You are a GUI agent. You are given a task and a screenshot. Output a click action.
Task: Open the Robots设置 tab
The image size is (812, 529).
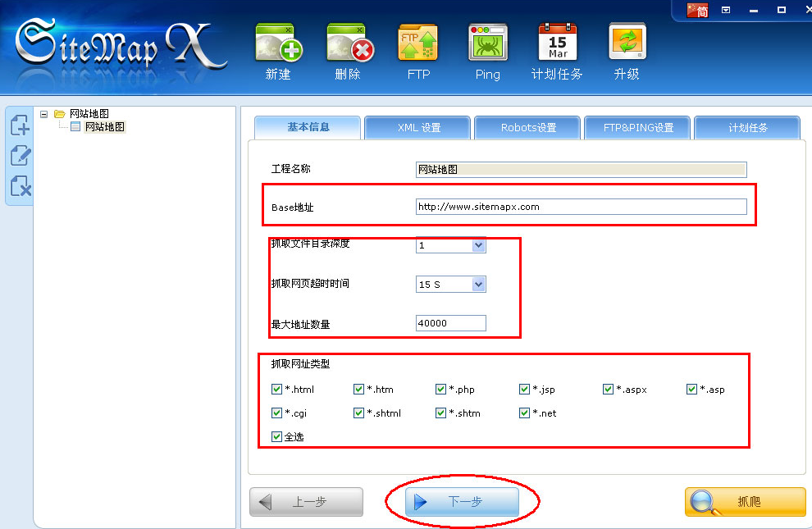click(x=527, y=127)
